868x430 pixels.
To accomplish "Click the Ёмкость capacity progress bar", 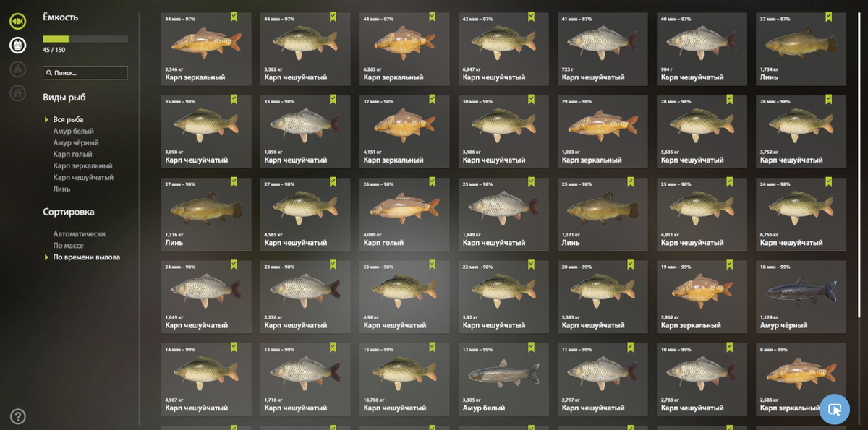I will click(85, 39).
